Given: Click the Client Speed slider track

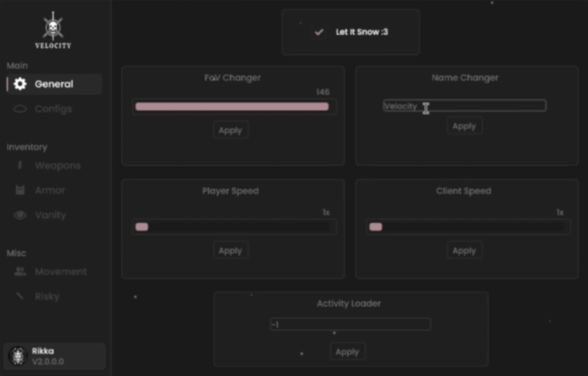Looking at the screenshot, I should 468,227.
